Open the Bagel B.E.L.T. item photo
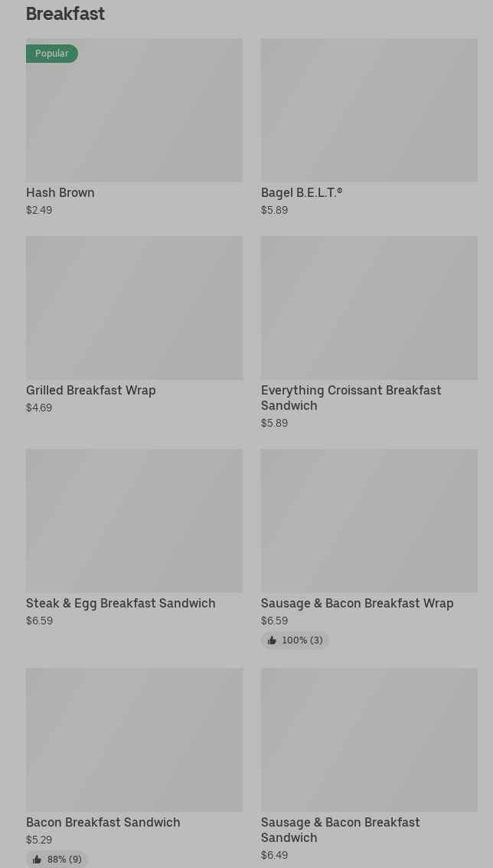Viewport: 493px width, 868px height. pos(369,110)
